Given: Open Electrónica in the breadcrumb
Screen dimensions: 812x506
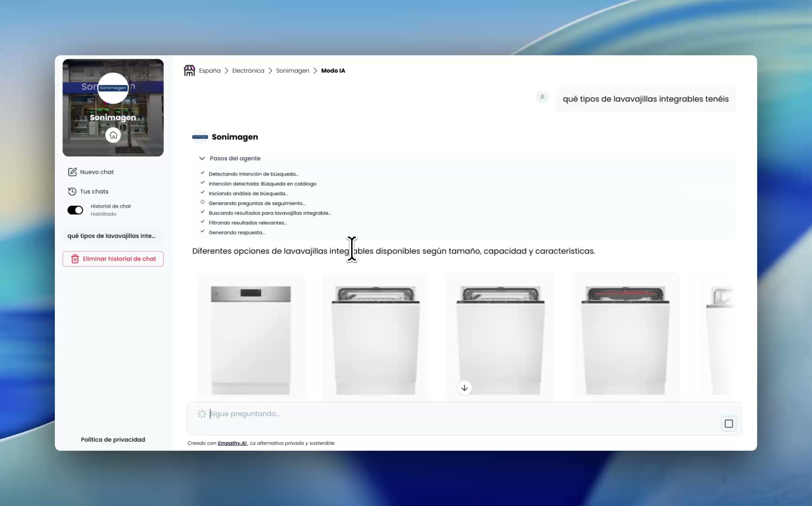Looking at the screenshot, I should [x=248, y=71].
